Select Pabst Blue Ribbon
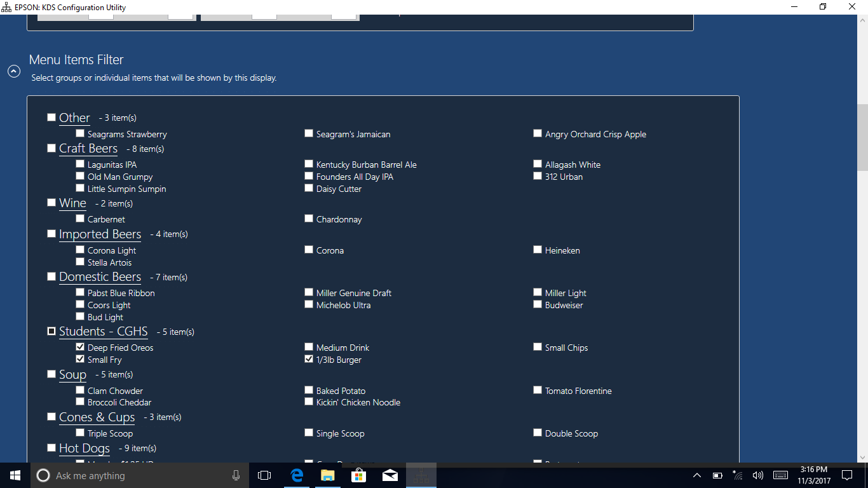This screenshot has width=868, height=488. 80,292
